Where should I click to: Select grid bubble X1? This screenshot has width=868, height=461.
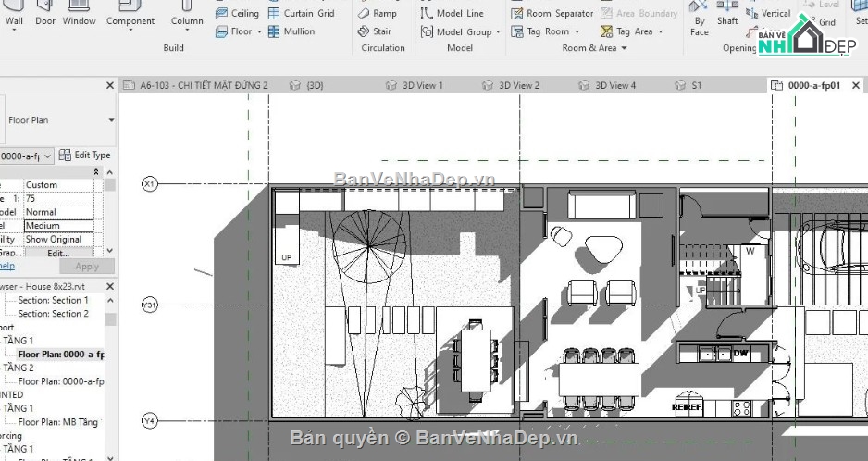pos(150,184)
